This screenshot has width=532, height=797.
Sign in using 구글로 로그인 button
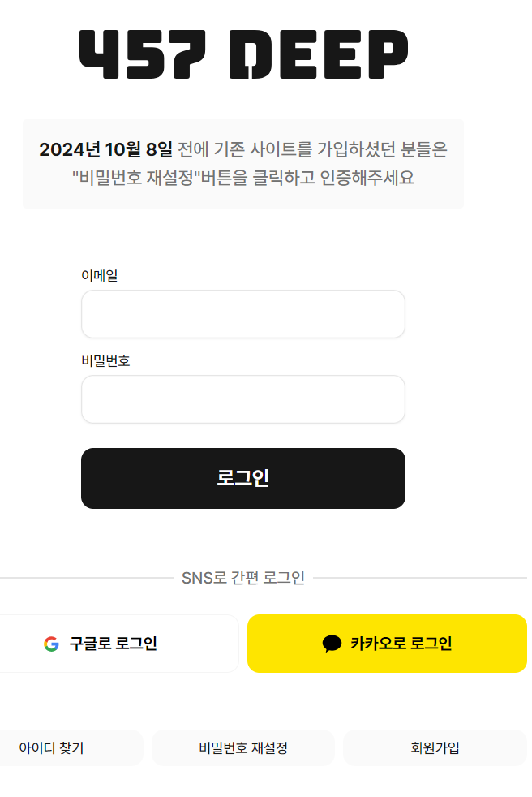119,644
